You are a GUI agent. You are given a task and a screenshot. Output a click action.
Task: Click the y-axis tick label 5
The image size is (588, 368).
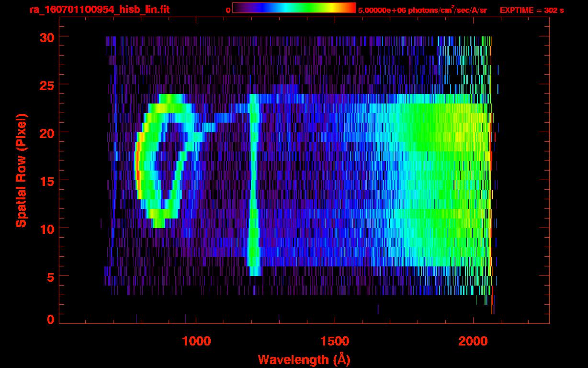(x=51, y=276)
